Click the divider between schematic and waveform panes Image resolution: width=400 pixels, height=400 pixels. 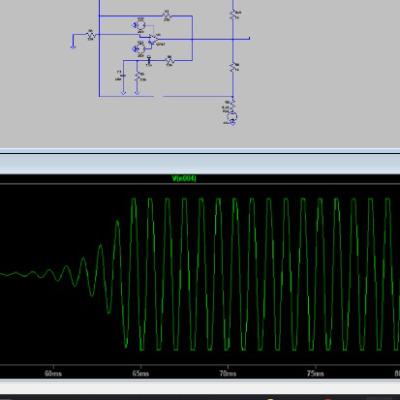point(200,152)
